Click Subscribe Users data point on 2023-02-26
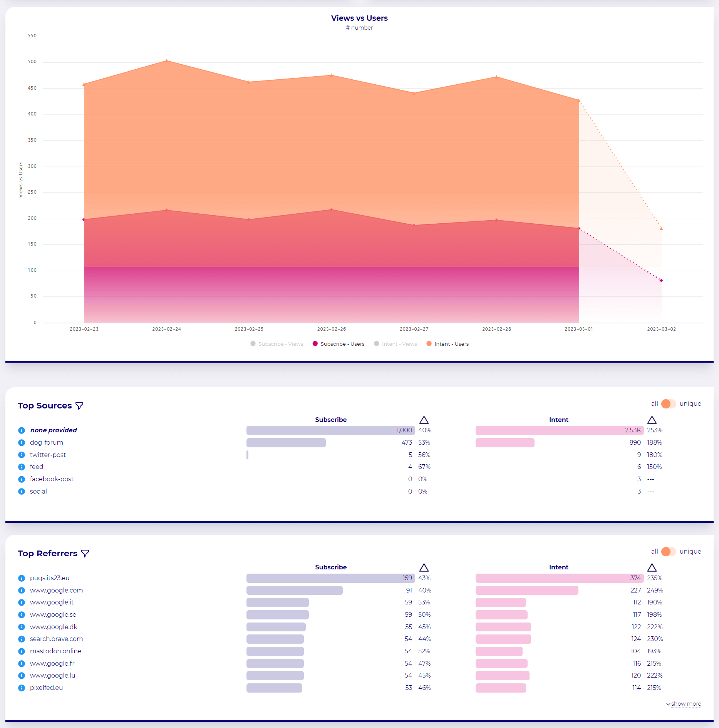 331,210
